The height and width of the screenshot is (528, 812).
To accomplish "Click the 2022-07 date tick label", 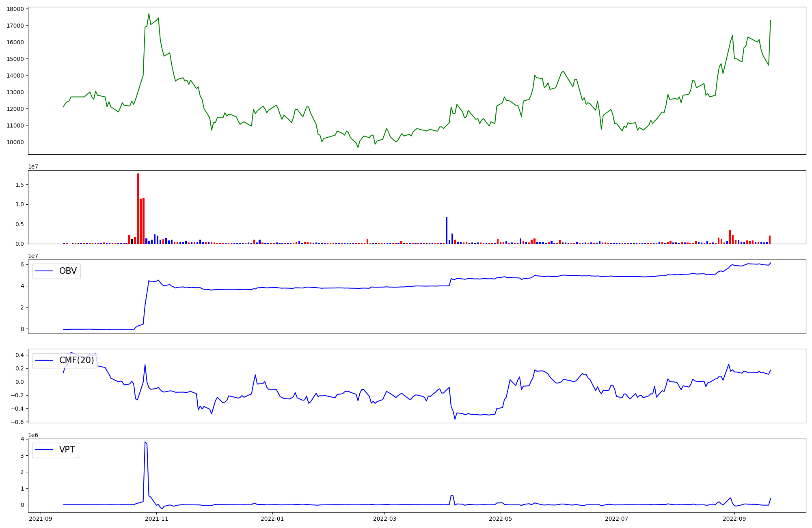I will coord(616,519).
